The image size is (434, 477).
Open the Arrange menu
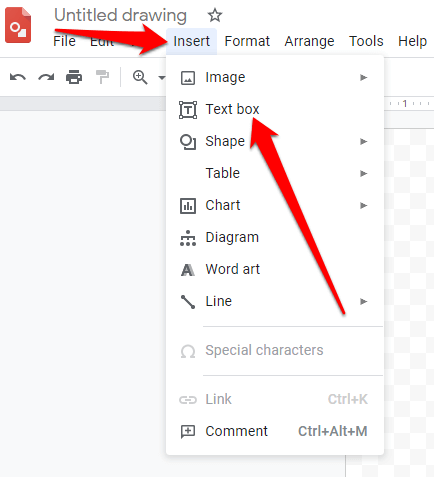(x=309, y=42)
